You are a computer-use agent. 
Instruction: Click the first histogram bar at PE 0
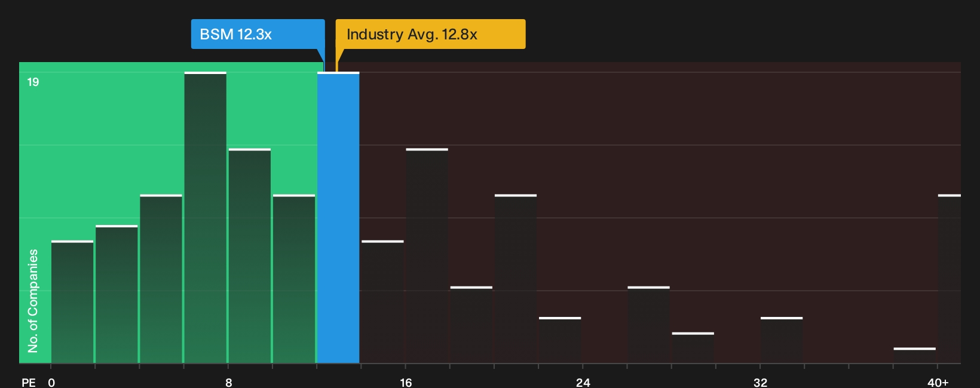pos(72,302)
